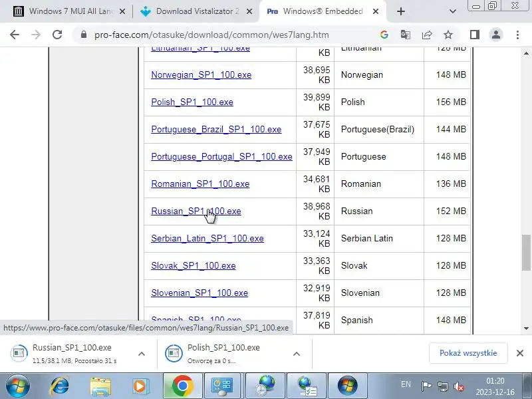The width and height of the screenshot is (532, 399).
Task: Select the Russian language cell
Action: point(379,211)
